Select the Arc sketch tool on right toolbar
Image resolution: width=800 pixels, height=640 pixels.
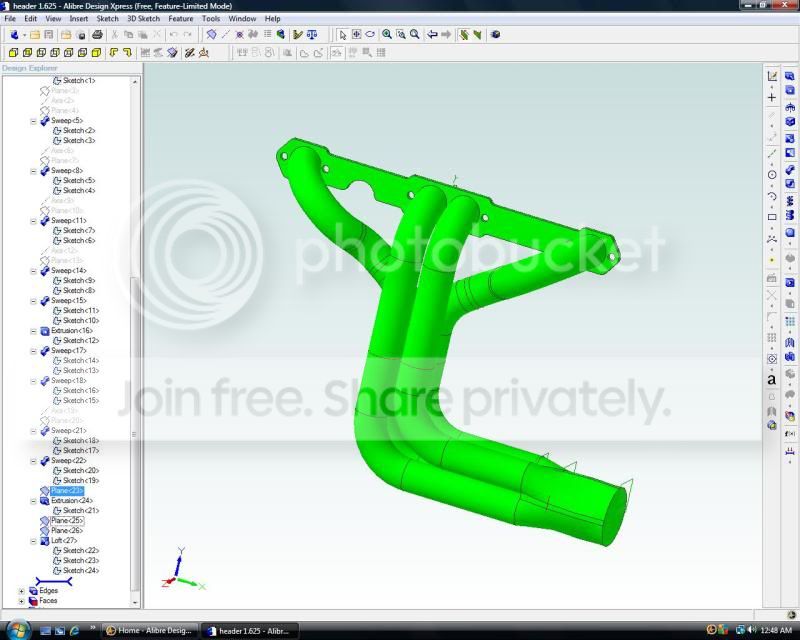[772, 196]
